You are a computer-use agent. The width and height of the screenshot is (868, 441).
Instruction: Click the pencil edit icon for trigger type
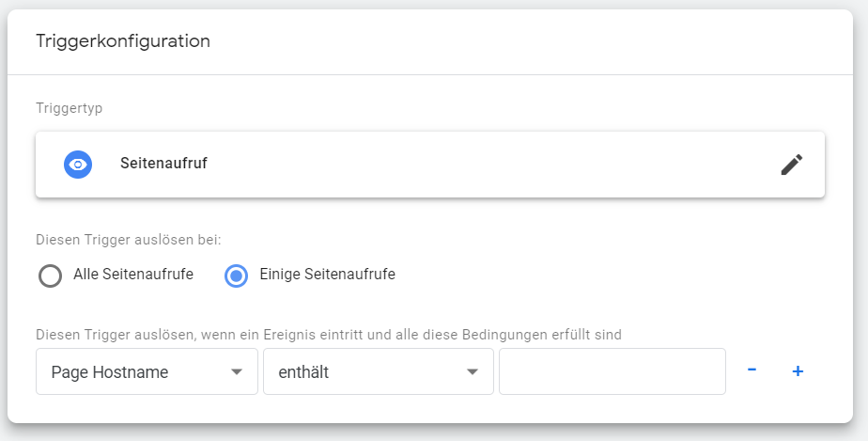[792, 165]
